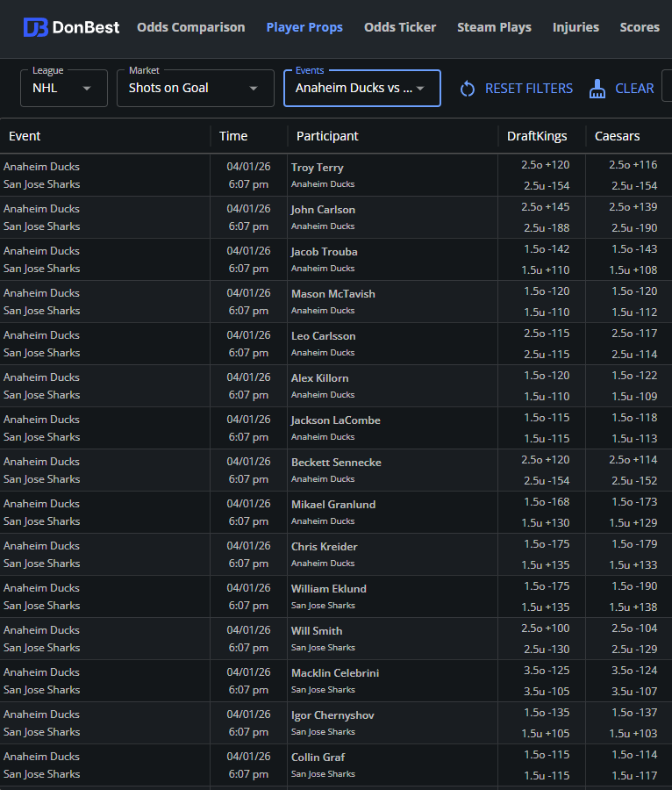Click Alex Killorn Caesars 1.5o -122
This screenshot has width=672, height=790.
point(634,376)
